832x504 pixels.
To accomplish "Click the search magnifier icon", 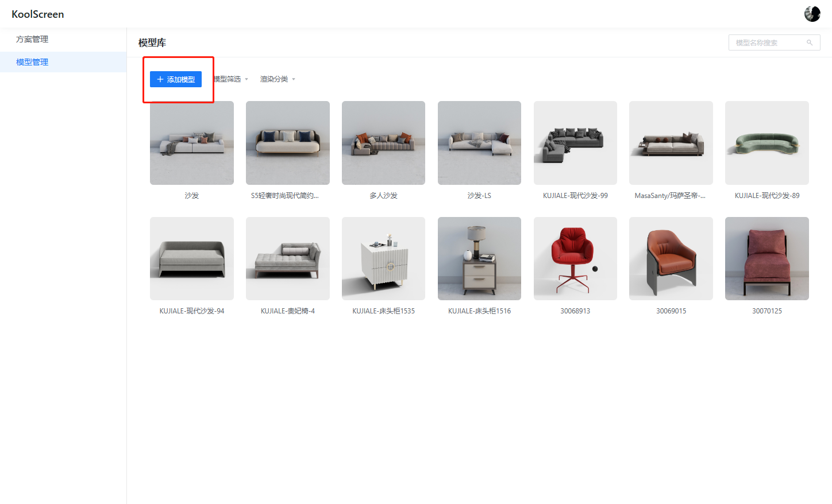I will (809, 42).
